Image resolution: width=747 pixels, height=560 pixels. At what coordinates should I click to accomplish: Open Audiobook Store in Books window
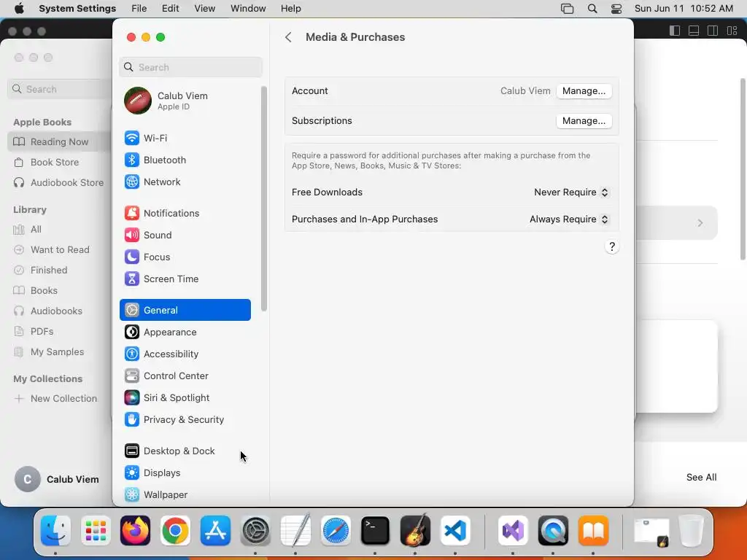[x=60, y=183]
